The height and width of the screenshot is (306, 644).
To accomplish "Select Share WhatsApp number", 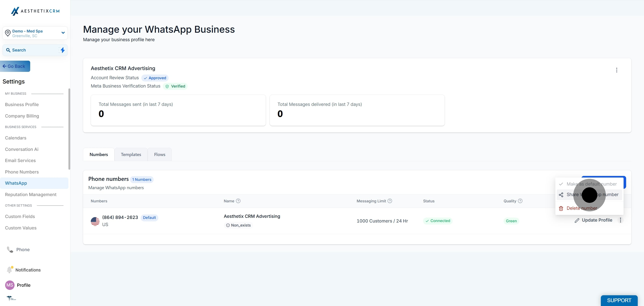I will point(589,195).
